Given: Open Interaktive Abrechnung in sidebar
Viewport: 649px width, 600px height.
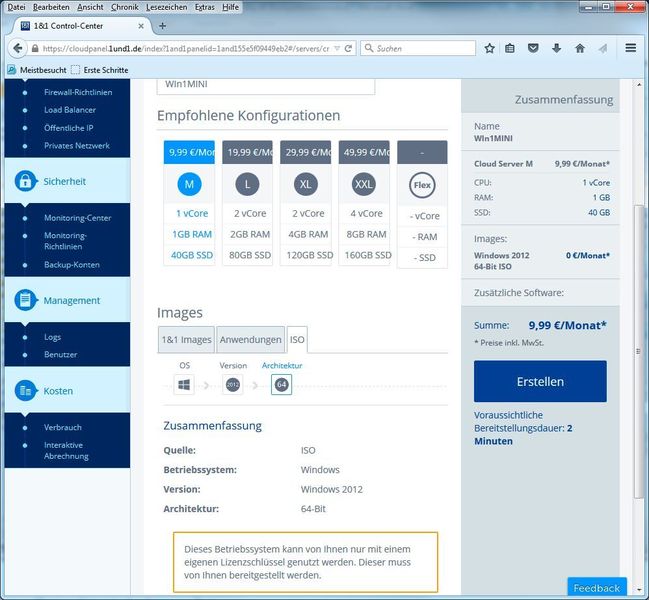Looking at the screenshot, I should pyautogui.click(x=66, y=451).
